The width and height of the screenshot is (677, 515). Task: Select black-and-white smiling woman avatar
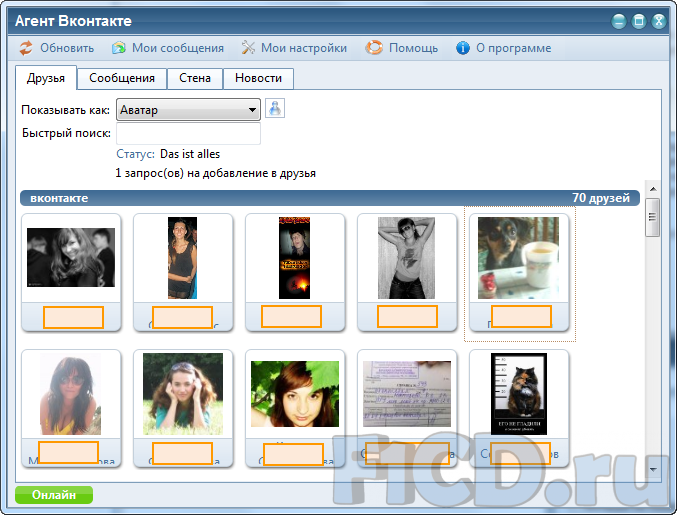click(71, 257)
